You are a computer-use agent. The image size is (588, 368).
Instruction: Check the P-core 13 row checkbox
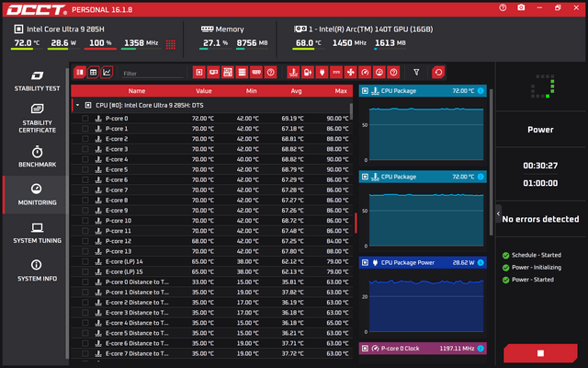pyautogui.click(x=85, y=251)
